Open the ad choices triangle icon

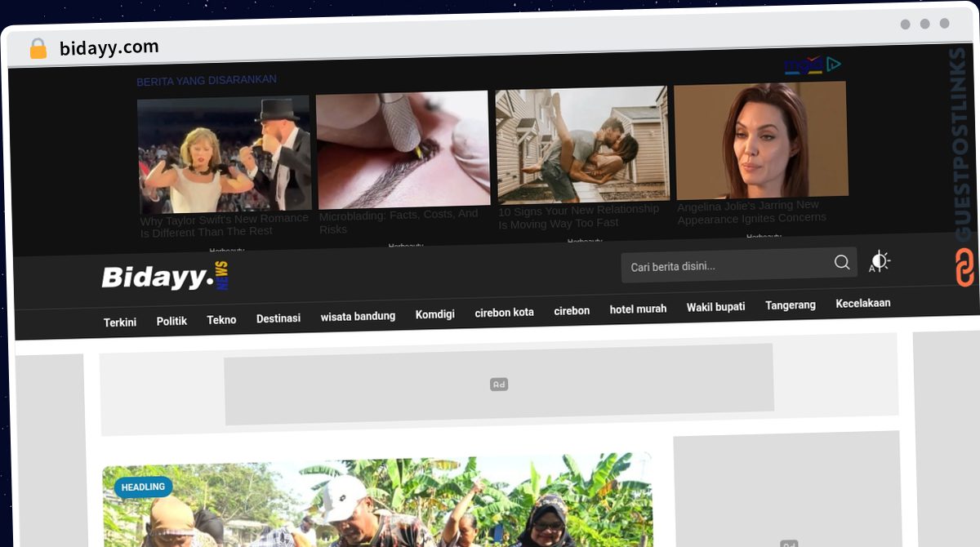click(833, 64)
